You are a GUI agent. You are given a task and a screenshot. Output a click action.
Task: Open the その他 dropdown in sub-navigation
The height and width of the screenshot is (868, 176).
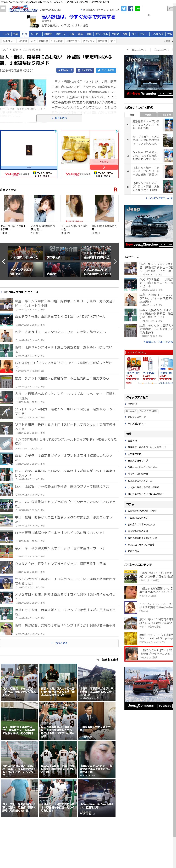click(168, 41)
